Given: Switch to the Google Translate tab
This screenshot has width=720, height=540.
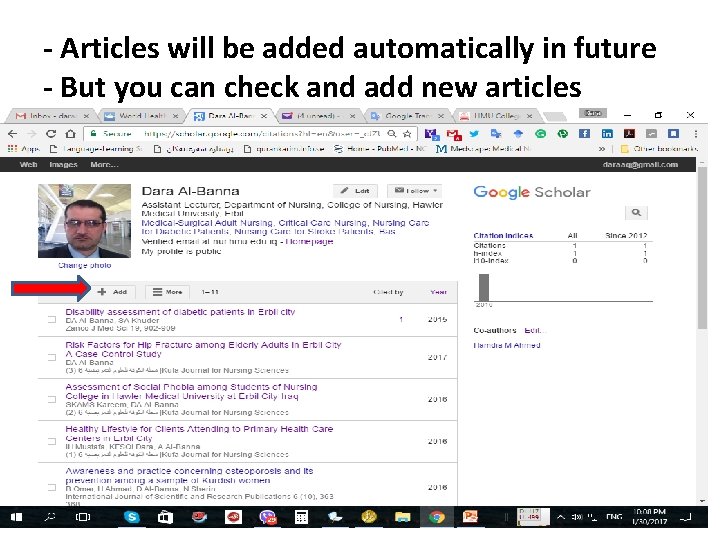Looking at the screenshot, I should click(407, 116).
